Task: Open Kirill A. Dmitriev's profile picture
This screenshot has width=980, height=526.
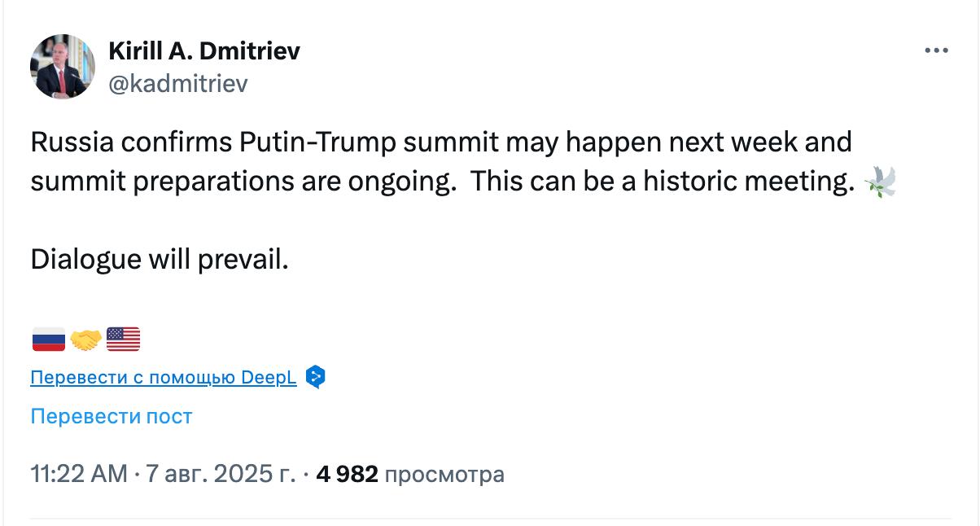Action: tap(63, 67)
